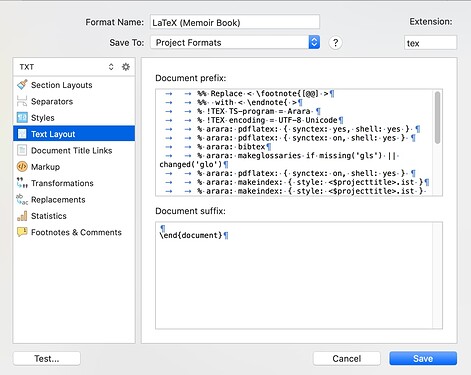Click the Document Title Links icon
The height and width of the screenshot is (375, 471).
point(22,150)
